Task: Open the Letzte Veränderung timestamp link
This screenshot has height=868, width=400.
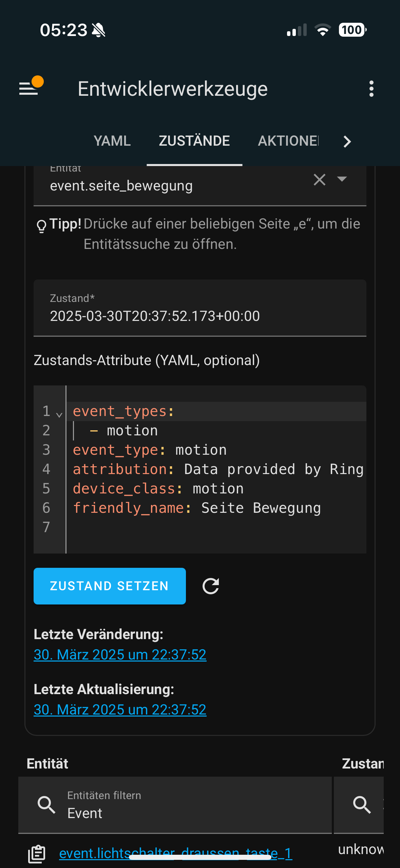Action: [120, 654]
